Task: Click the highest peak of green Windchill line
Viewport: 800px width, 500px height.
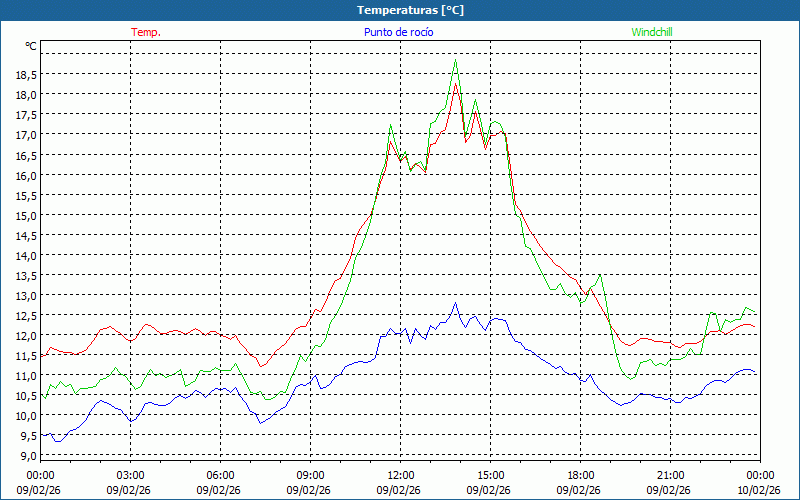Action: click(456, 60)
